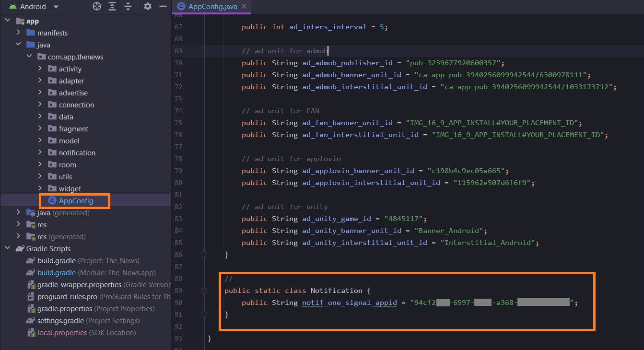This screenshot has width=644, height=350.
Task: Expand the advertise package folder
Action: (x=40, y=93)
